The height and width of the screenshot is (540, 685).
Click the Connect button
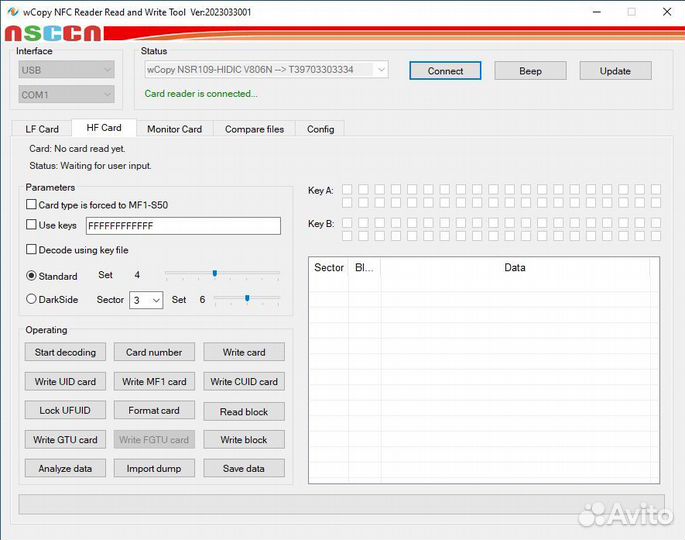coord(445,71)
